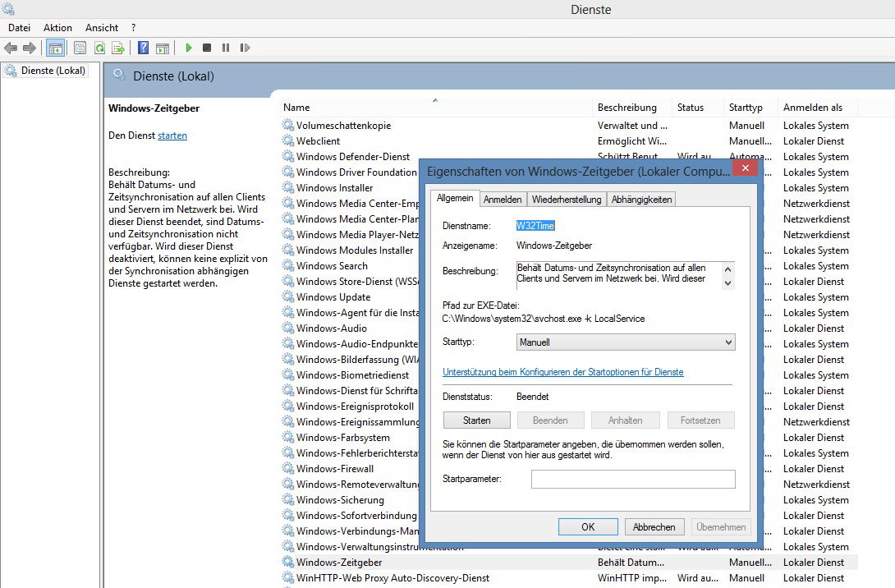
Task: Select the Windows Defender-Dienst gear icon
Action: point(288,156)
